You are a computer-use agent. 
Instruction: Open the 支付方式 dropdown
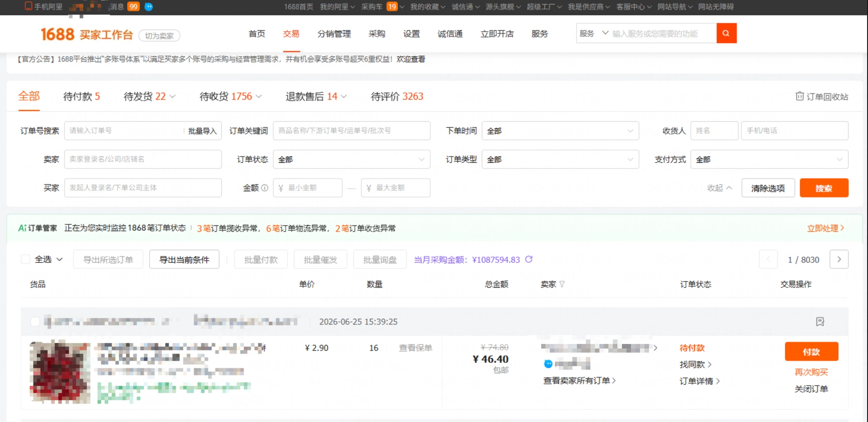(x=769, y=159)
